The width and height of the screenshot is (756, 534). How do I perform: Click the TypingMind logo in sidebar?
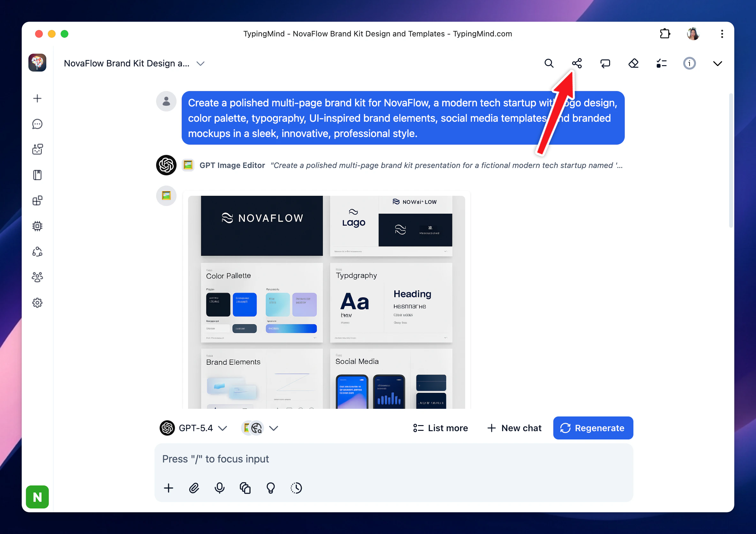pyautogui.click(x=37, y=63)
